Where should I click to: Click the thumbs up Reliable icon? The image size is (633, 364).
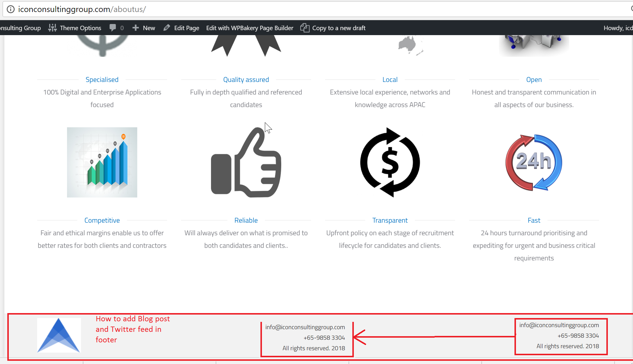(x=246, y=162)
